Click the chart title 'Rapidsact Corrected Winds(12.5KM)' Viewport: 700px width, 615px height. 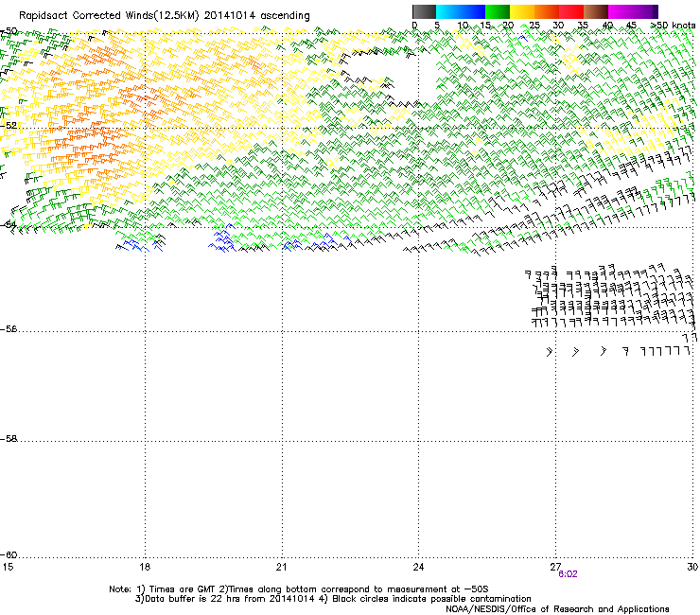click(109, 16)
